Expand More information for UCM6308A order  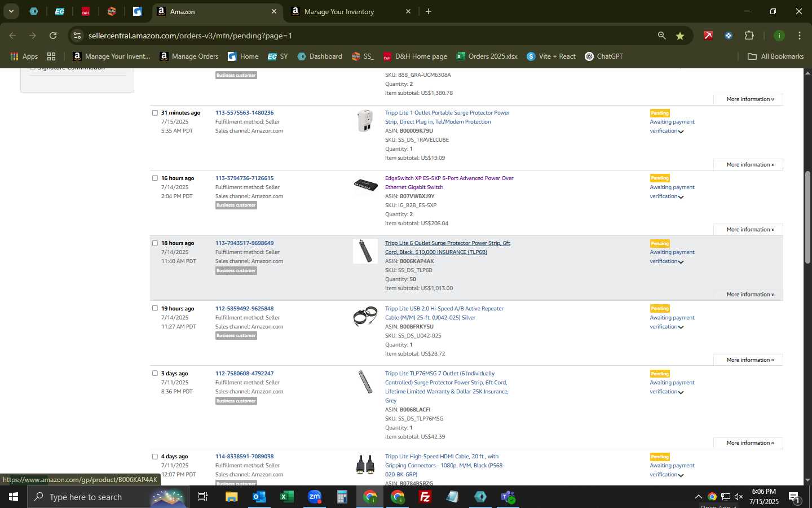748,99
